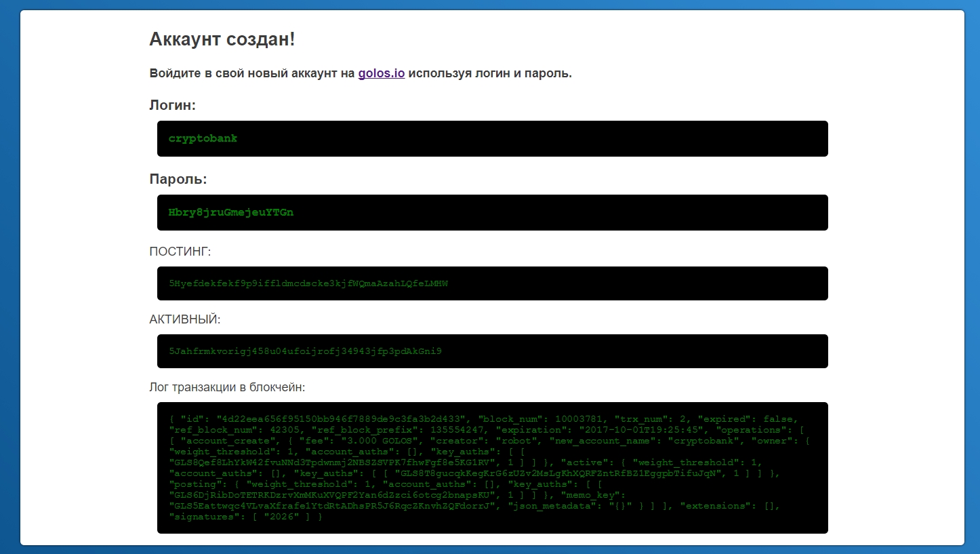Click the "Войдите в свой новый аккаунт" instruction text
Screen dimensions: 980x554
pyautogui.click(x=252, y=73)
